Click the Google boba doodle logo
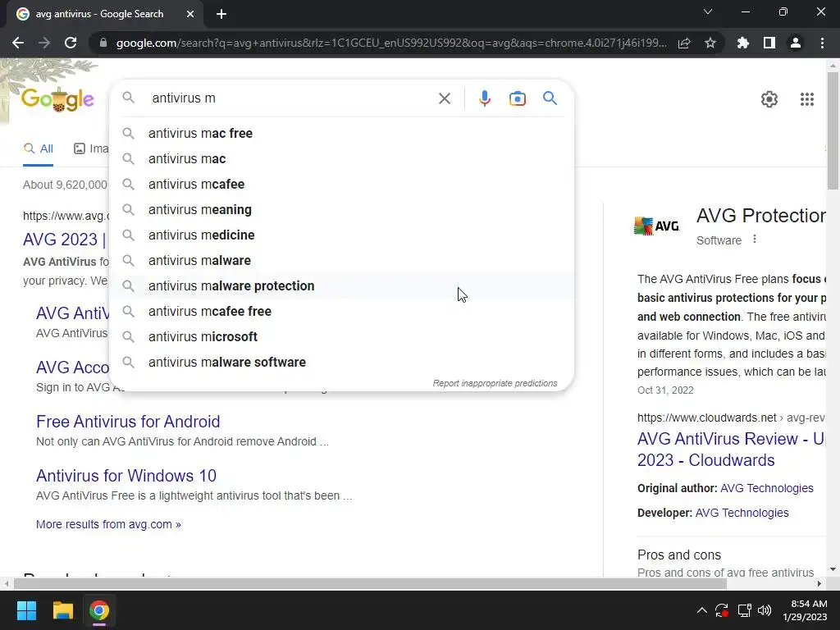This screenshot has width=840, height=630. point(57,99)
